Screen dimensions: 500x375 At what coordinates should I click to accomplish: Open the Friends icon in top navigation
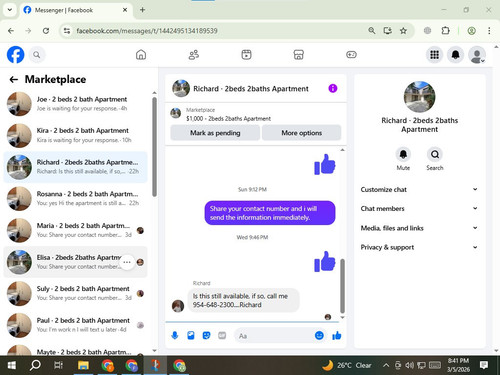(194, 55)
